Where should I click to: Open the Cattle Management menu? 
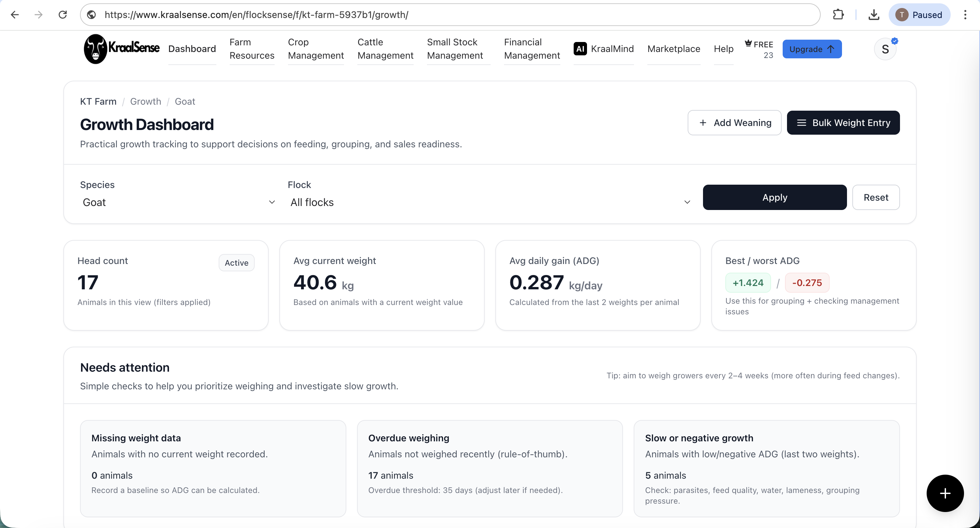coord(385,49)
